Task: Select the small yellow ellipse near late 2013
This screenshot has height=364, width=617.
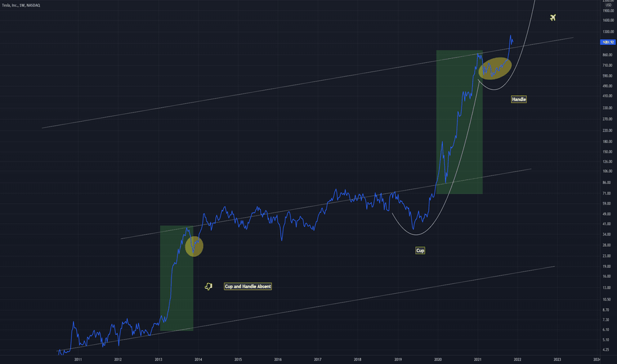Action: (195, 246)
